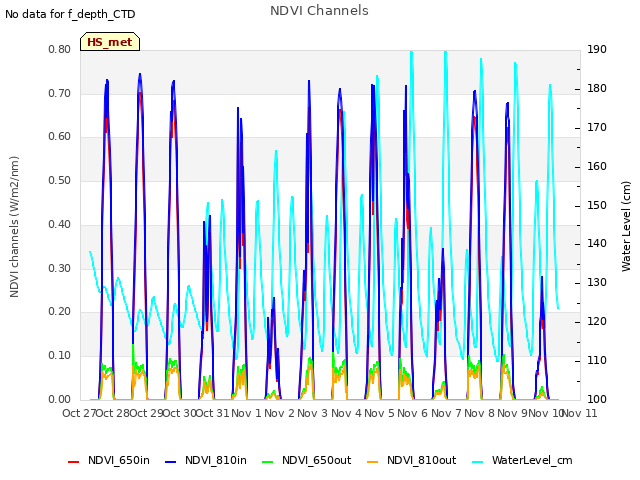This screenshot has height=480, width=640.
Task: Click the Nov 4 date label
Action: pyautogui.click(x=346, y=413)
